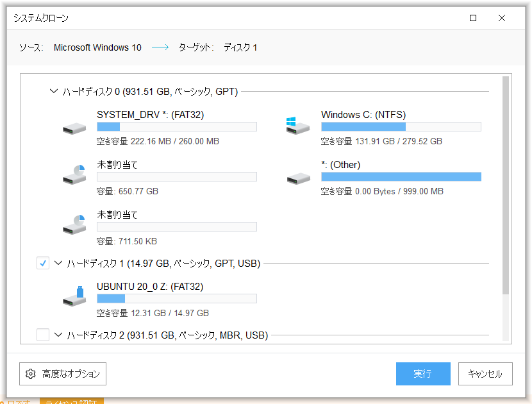
Task: Click the 711.50 KB unallocated disk icon
Action: point(74,224)
